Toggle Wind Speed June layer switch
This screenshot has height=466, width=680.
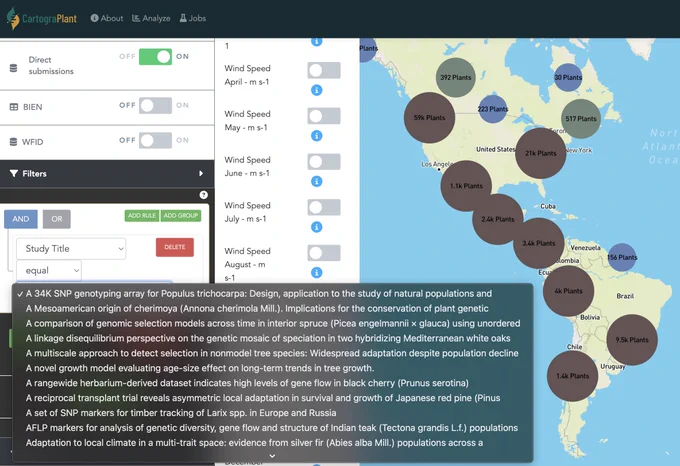pyautogui.click(x=324, y=162)
